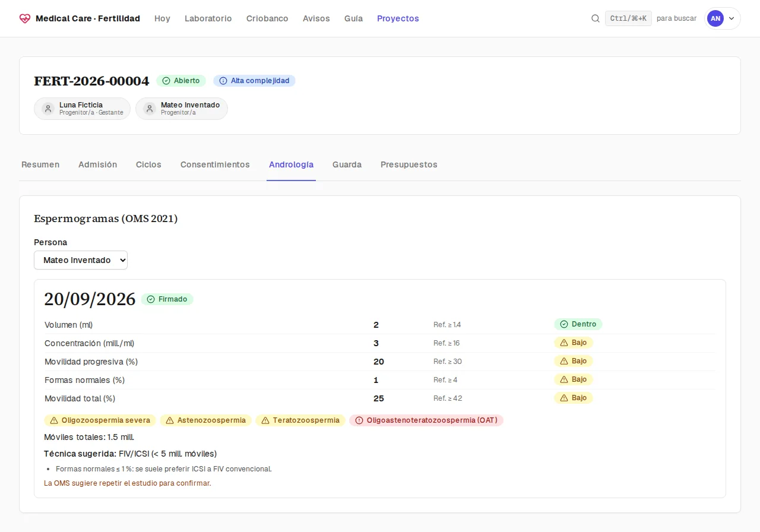Open the Hoy menu

(x=162, y=18)
